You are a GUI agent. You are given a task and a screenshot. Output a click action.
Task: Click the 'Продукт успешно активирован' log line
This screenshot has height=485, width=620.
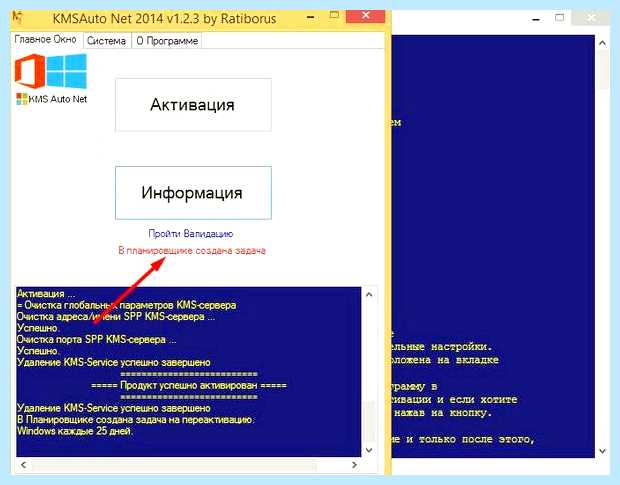point(189,385)
